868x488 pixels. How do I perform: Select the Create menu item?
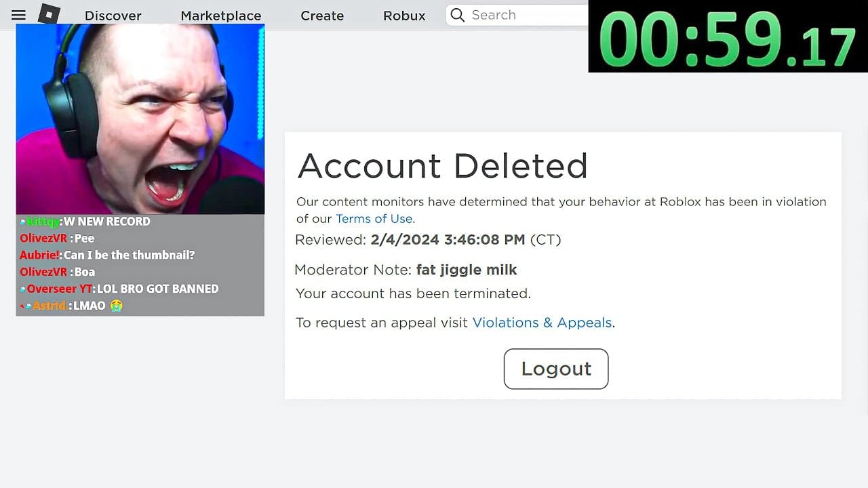coord(322,16)
